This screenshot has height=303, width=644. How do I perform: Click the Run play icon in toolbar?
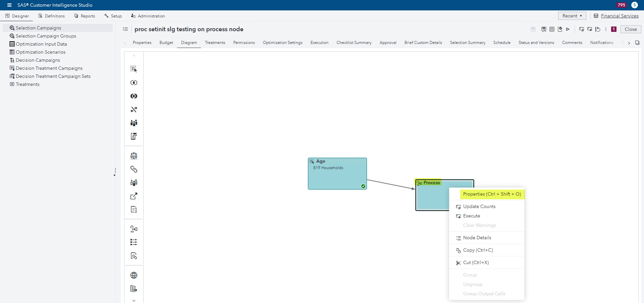pos(568,29)
